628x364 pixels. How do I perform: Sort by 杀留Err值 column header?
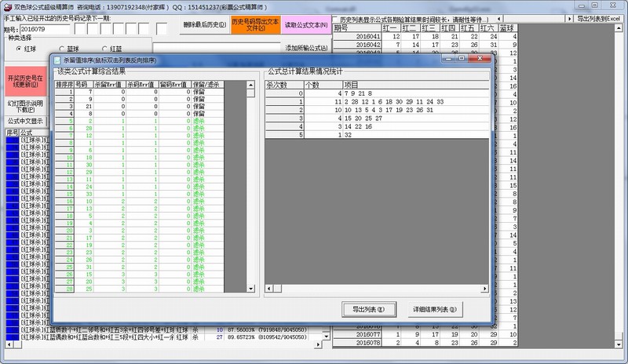pyautogui.click(x=108, y=84)
